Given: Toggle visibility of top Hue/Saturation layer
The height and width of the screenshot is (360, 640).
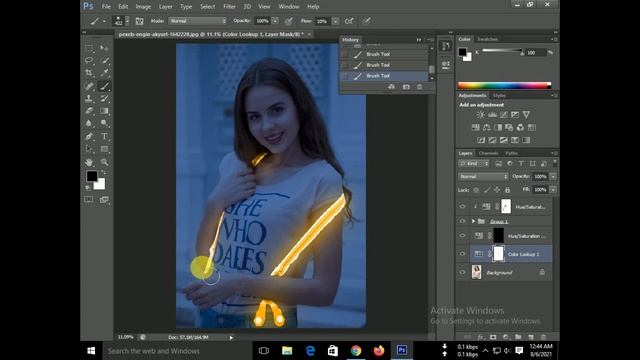Looking at the screenshot, I should point(462,207).
